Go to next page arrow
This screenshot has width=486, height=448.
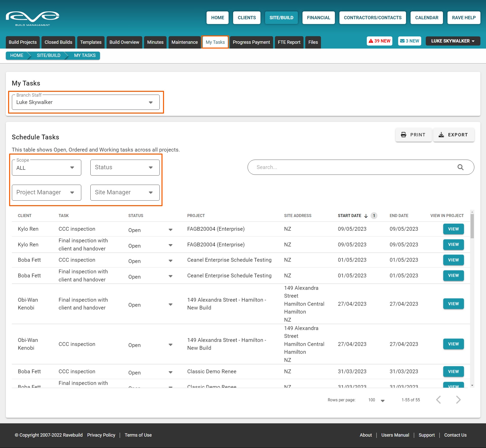pos(458,400)
